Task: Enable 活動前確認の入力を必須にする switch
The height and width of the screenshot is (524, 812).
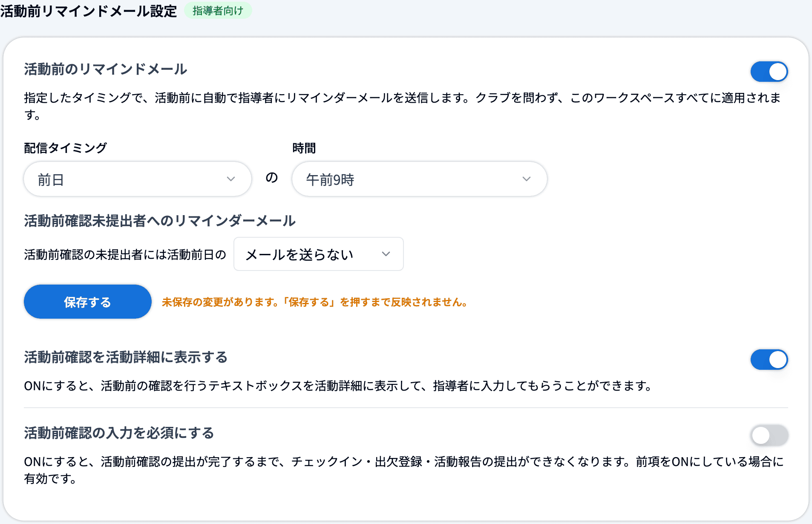Action: [769, 435]
